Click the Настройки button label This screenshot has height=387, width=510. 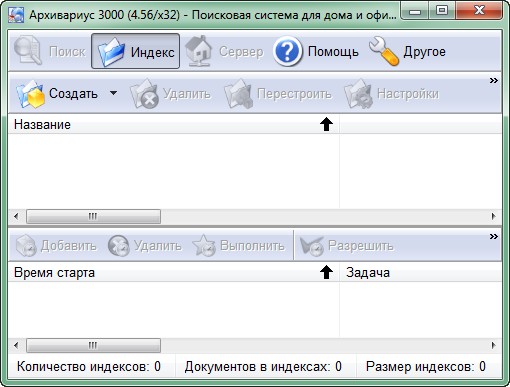point(408,94)
